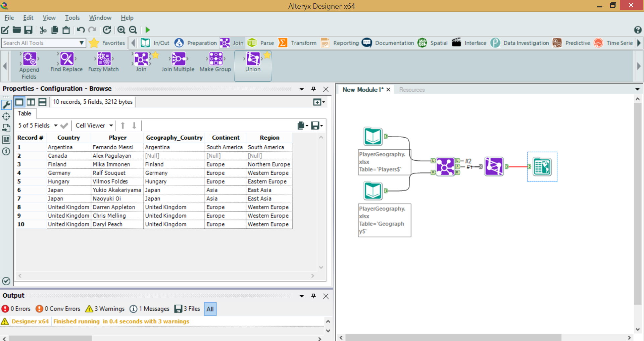Select the Make Group tool
The image size is (644, 341).
(x=215, y=62)
